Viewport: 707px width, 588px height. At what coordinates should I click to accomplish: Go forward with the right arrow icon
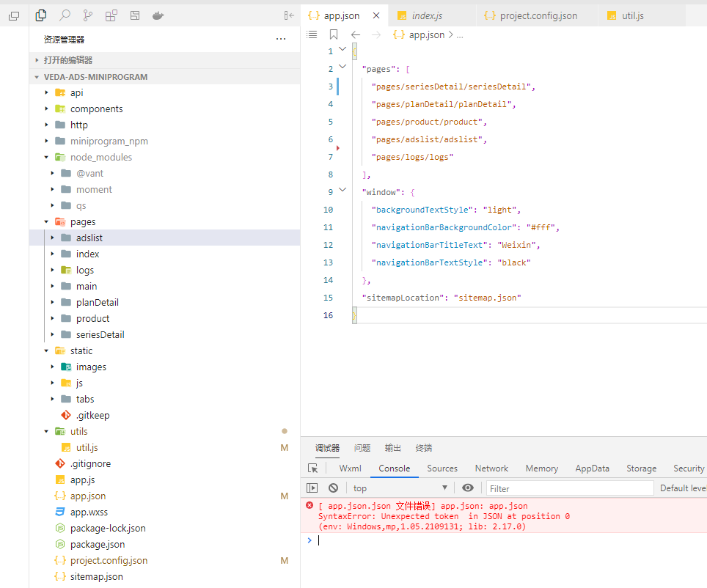pyautogui.click(x=376, y=34)
